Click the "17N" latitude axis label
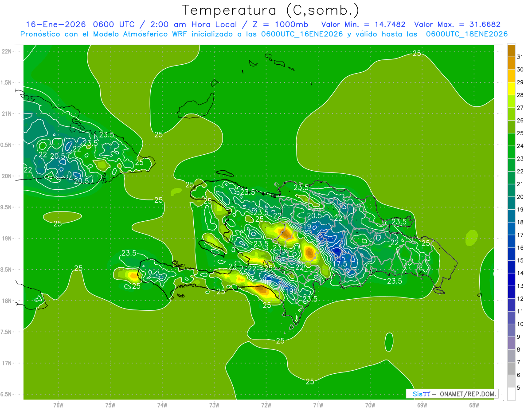The image size is (532, 411). (6, 364)
